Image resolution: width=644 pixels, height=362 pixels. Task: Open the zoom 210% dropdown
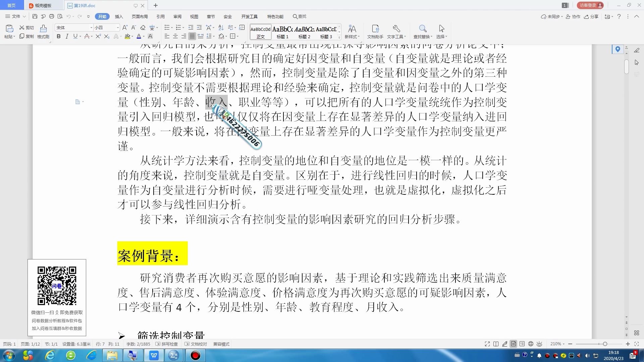tap(557, 344)
